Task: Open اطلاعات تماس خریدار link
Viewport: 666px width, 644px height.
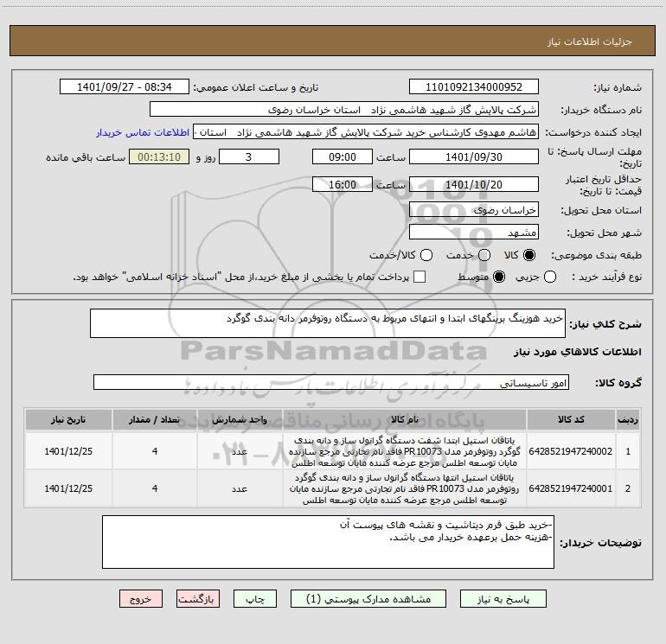Action: coord(143,132)
